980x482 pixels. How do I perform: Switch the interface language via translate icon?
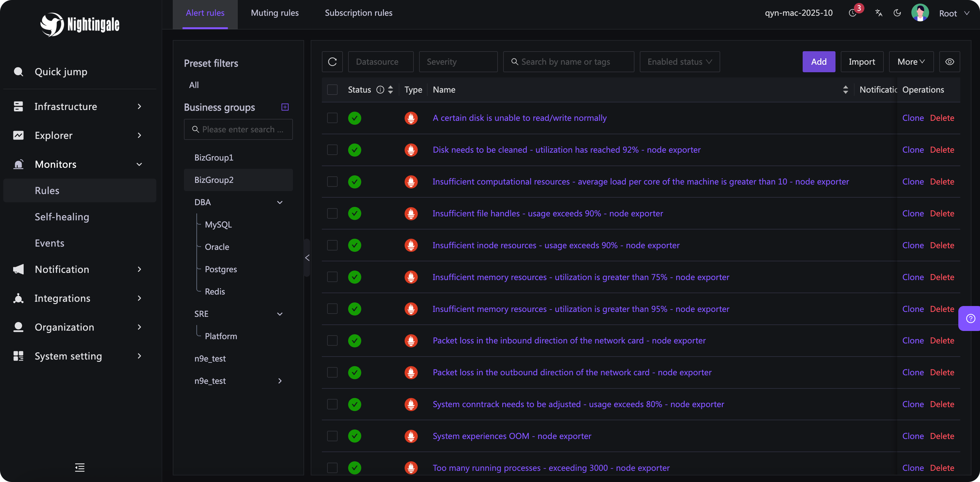(x=879, y=13)
